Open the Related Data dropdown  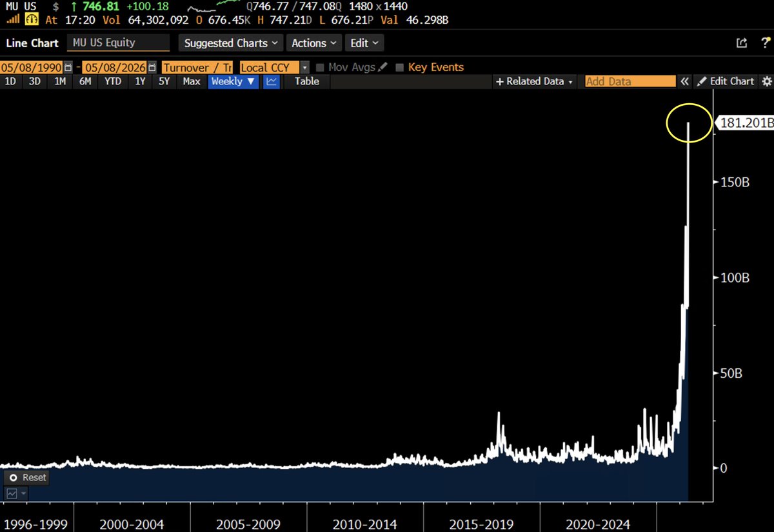tap(535, 81)
